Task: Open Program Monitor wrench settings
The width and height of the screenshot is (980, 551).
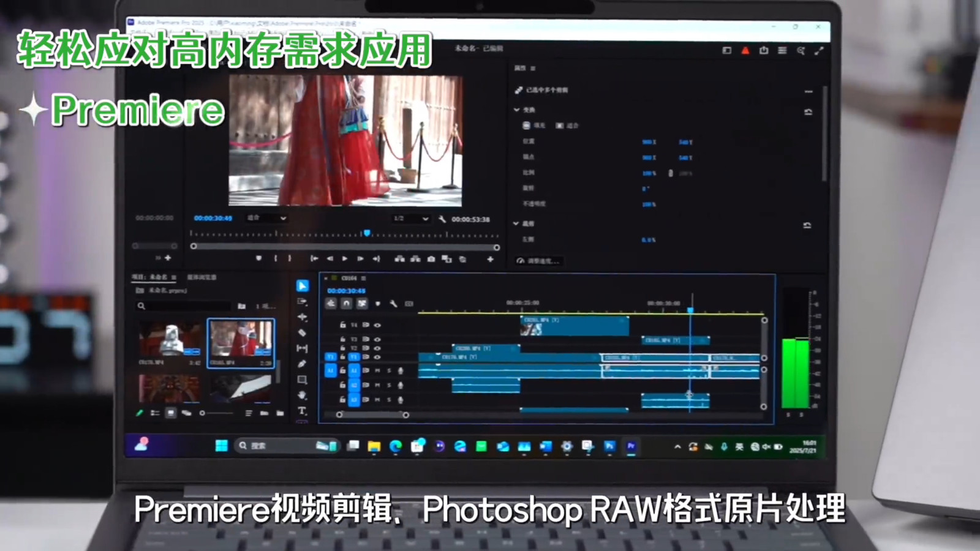Action: pos(442,219)
